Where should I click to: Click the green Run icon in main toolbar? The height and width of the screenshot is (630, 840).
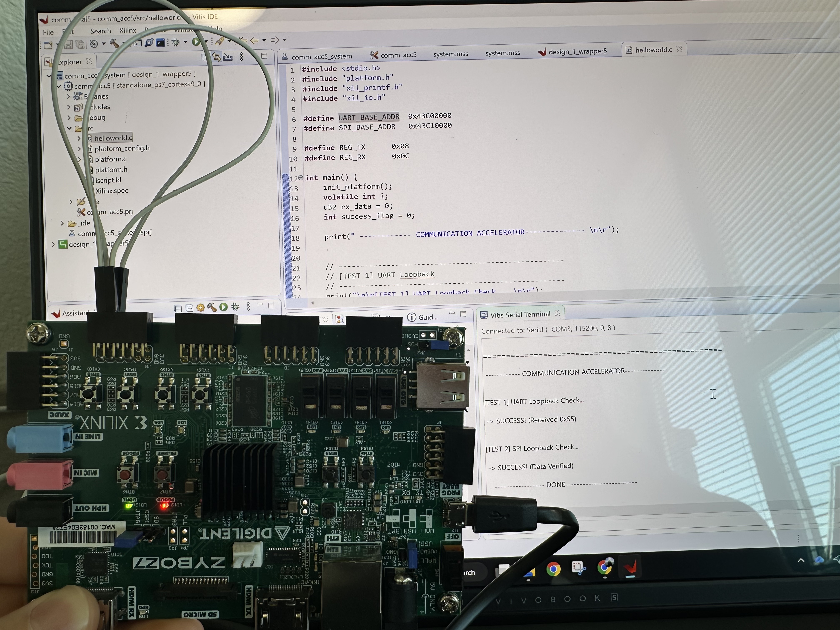(x=196, y=42)
